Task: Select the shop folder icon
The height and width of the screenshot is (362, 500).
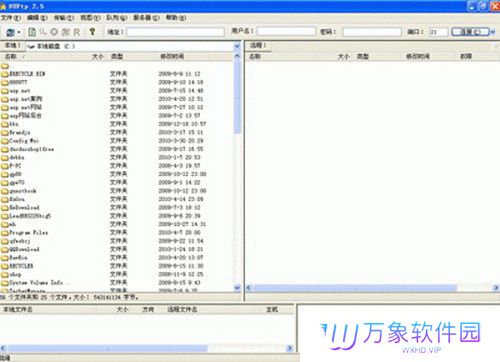Action: (5, 274)
